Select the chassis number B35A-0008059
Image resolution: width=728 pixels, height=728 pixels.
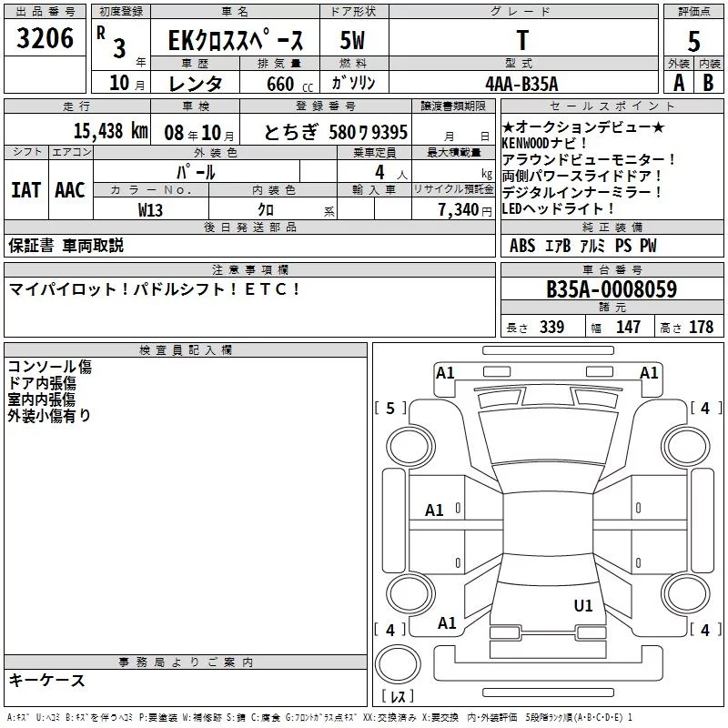coord(612,288)
